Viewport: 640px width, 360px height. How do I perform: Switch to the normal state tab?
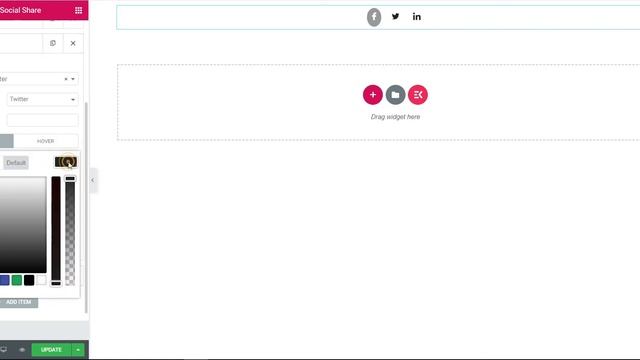click(7, 141)
